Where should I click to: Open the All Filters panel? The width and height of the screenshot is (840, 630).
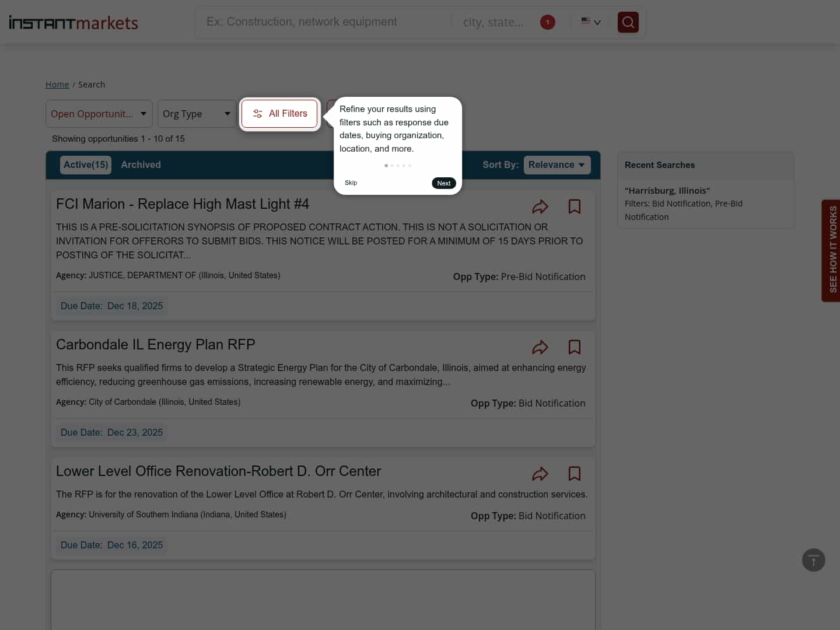click(279, 114)
